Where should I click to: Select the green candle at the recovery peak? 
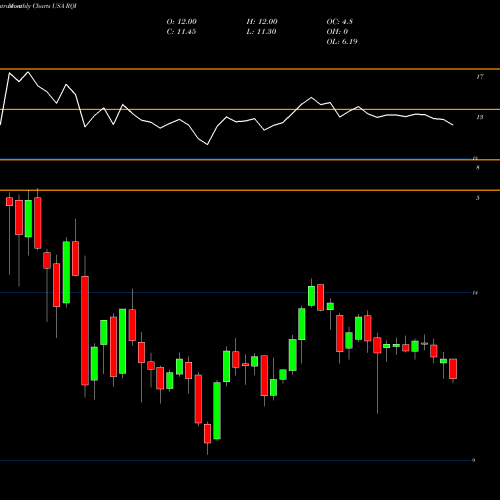pyautogui.click(x=311, y=296)
